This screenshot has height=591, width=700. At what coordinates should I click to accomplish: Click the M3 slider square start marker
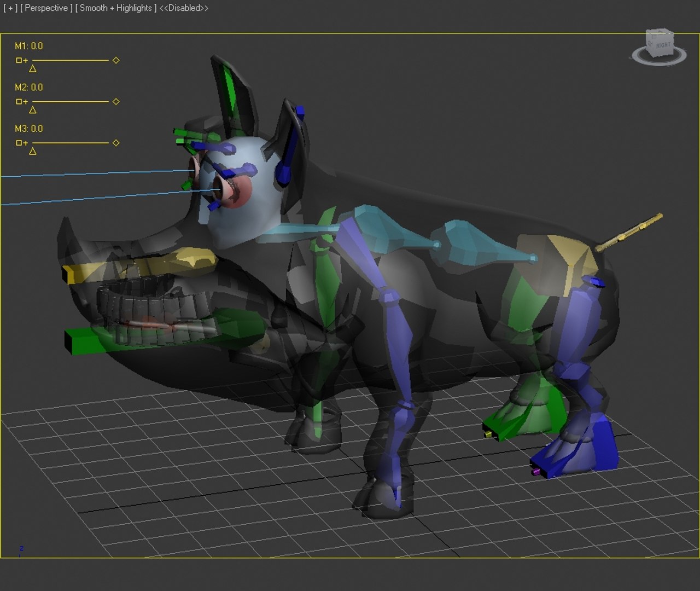coord(19,143)
